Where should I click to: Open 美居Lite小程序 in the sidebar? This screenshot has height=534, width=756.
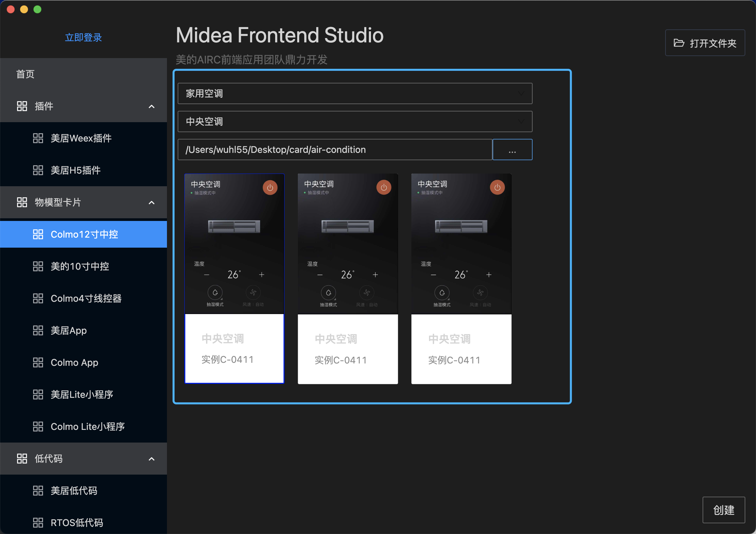[x=83, y=394]
